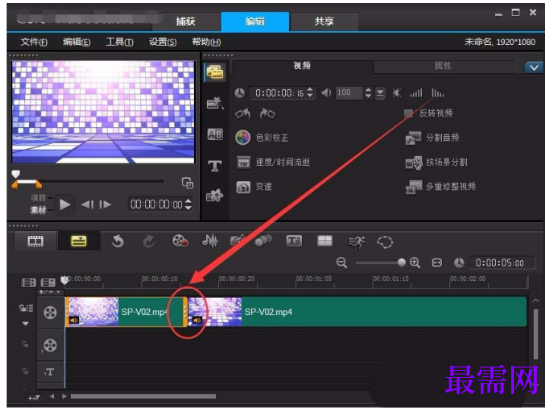557x411 pixels.
Task: Rotate video left icon
Action: pyautogui.click(x=243, y=114)
